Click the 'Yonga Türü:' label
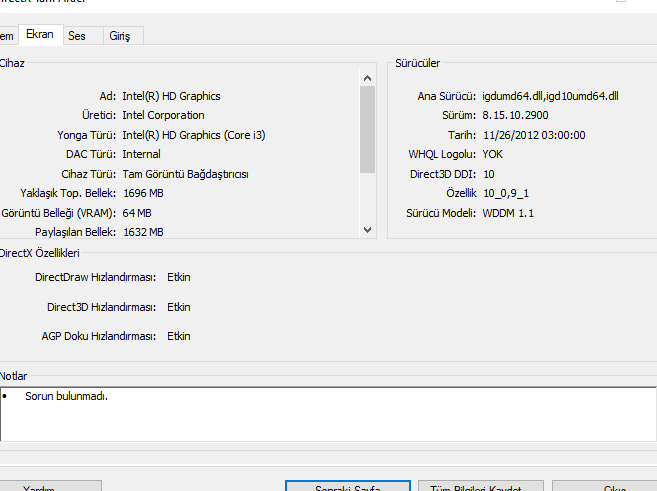The image size is (657, 491). (87, 135)
